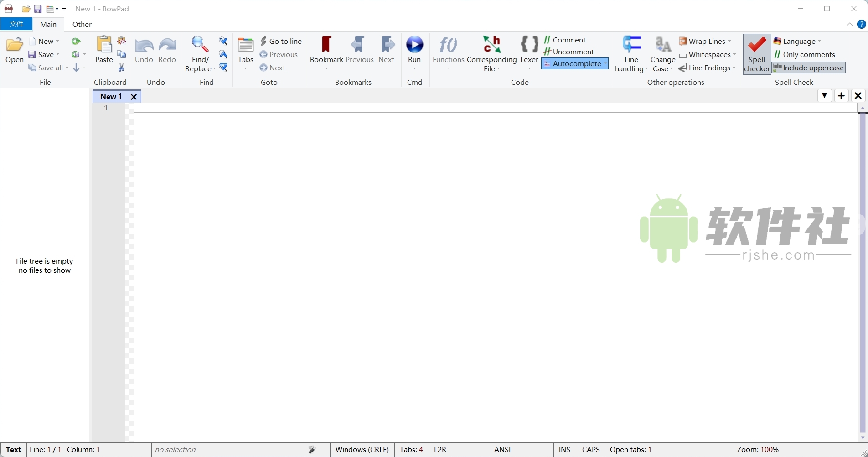The image size is (868, 457).
Task: Open the Wrap Lines dropdown
Action: coord(706,42)
